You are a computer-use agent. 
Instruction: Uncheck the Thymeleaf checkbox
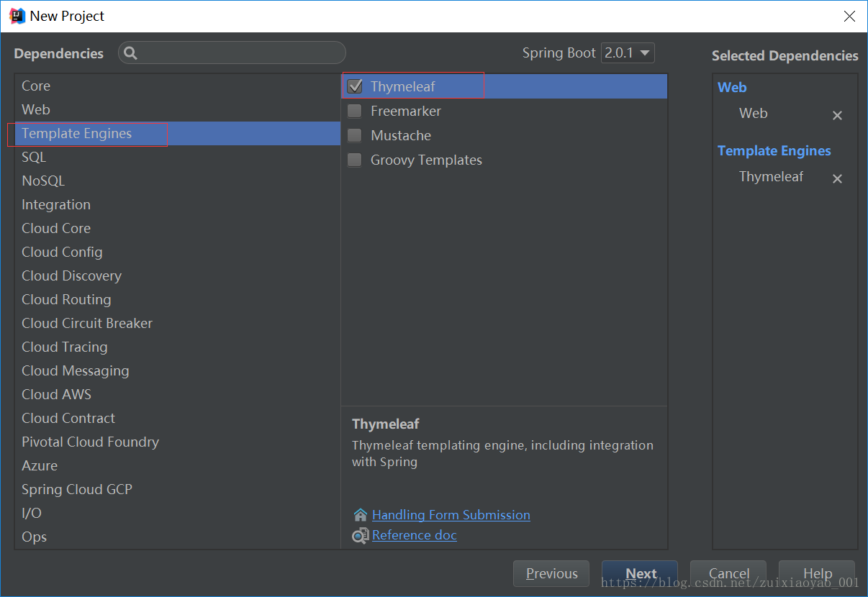pos(355,87)
